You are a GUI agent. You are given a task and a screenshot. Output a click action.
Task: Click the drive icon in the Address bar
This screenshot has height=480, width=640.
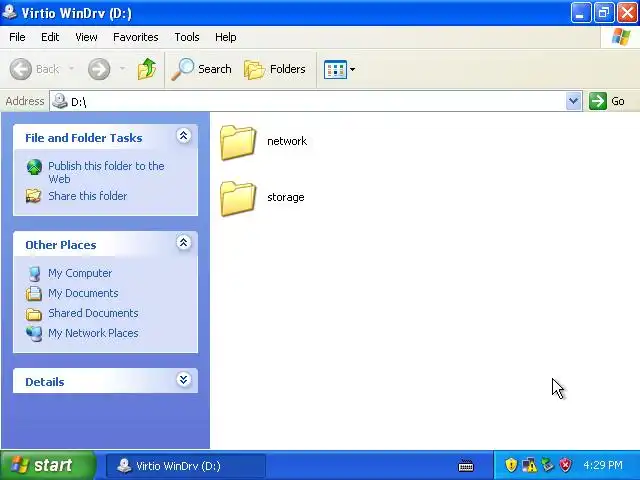pos(60,101)
